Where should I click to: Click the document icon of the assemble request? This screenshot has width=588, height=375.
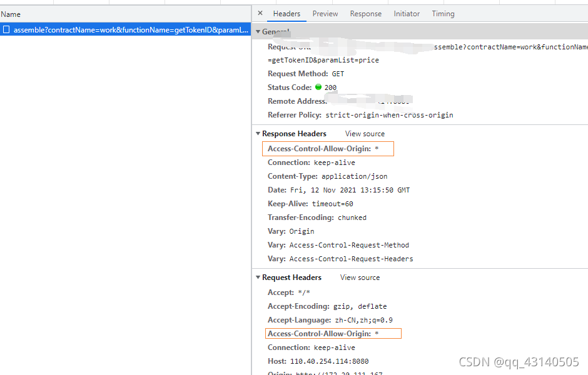pyautogui.click(x=6, y=30)
